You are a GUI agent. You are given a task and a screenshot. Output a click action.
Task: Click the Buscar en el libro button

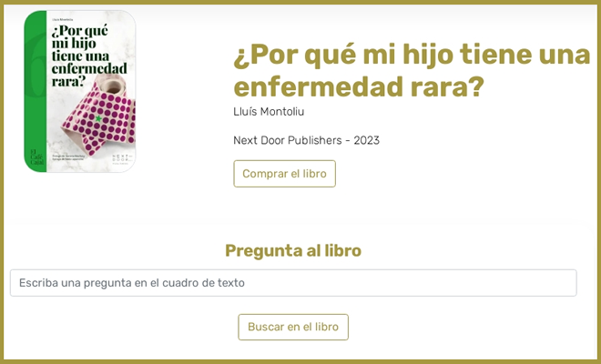[293, 327]
